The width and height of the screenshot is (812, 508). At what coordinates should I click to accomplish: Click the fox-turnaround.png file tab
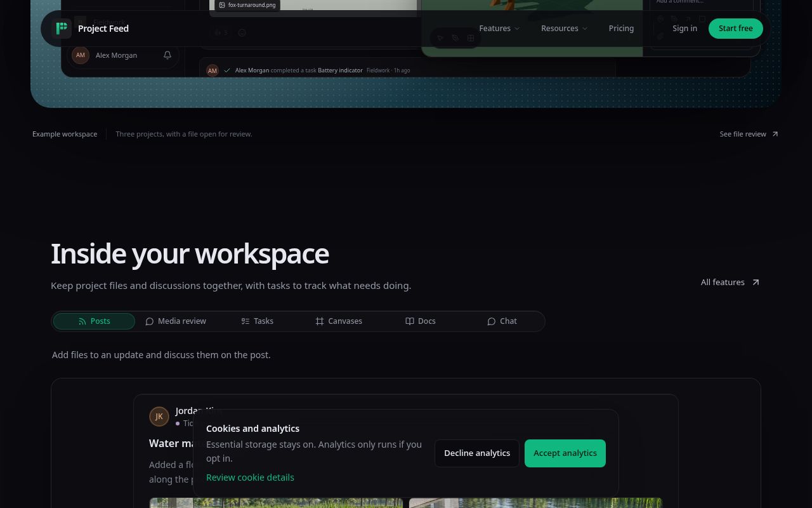[247, 5]
